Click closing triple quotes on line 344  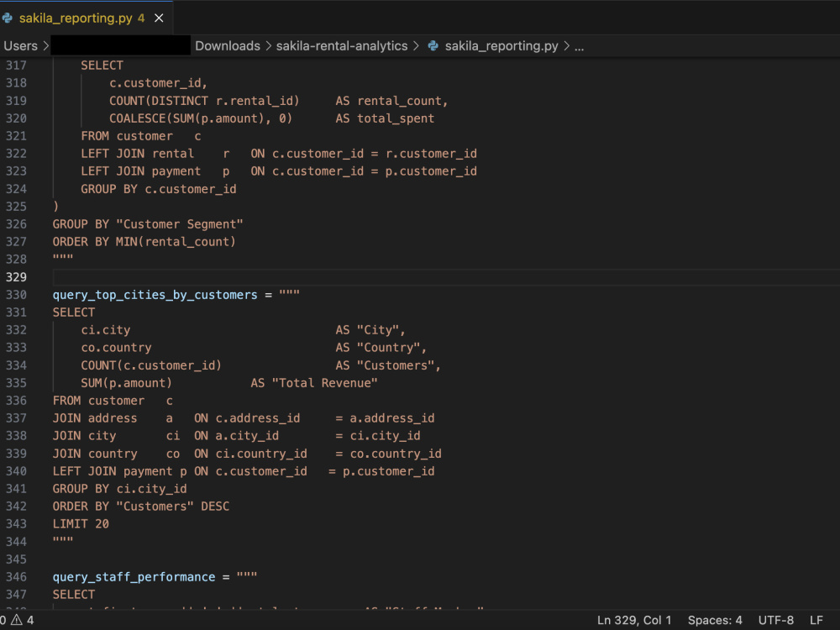click(63, 539)
